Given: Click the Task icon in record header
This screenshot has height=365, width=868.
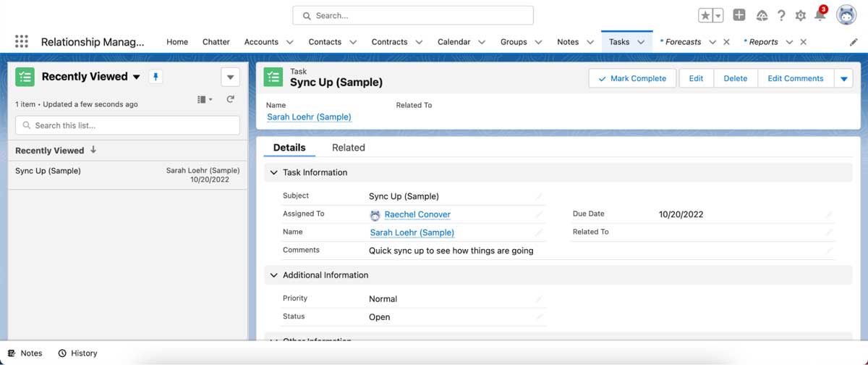Looking at the screenshot, I should tap(273, 77).
